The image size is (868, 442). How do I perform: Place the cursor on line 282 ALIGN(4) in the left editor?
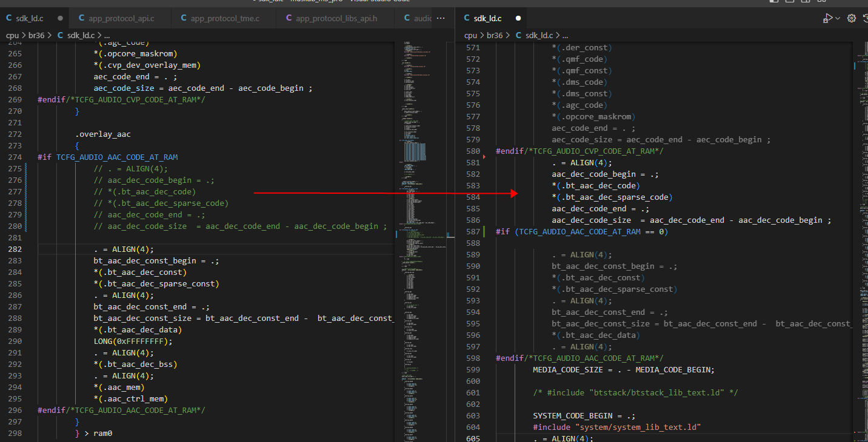[124, 249]
